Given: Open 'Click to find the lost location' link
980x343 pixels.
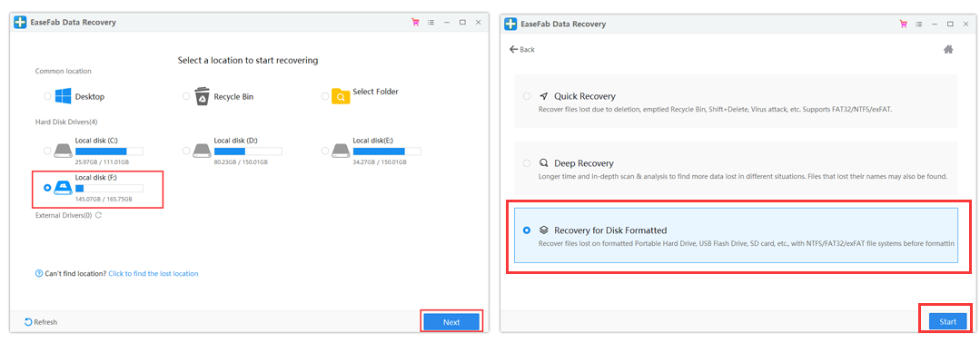Looking at the screenshot, I should (153, 274).
